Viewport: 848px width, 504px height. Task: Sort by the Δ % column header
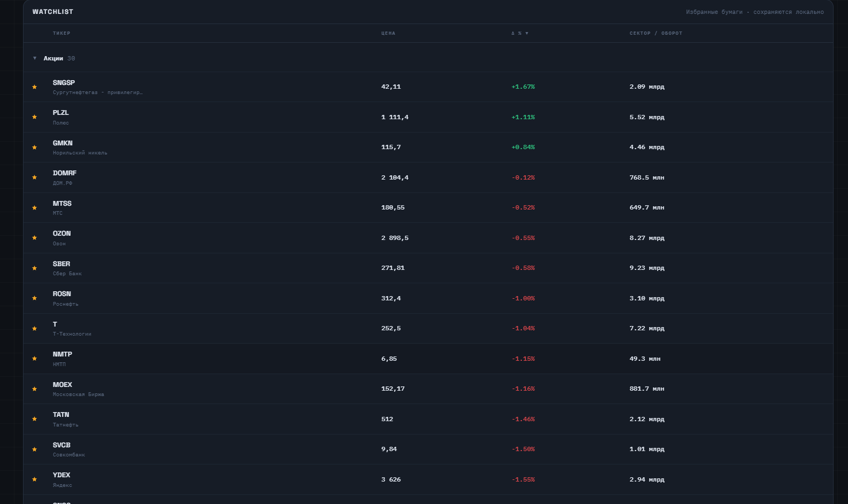(x=520, y=33)
